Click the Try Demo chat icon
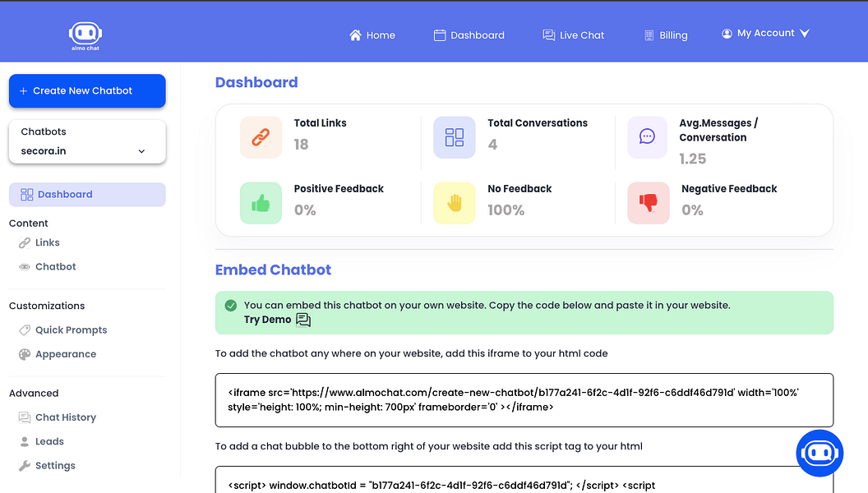This screenshot has width=868, height=493. click(x=303, y=320)
